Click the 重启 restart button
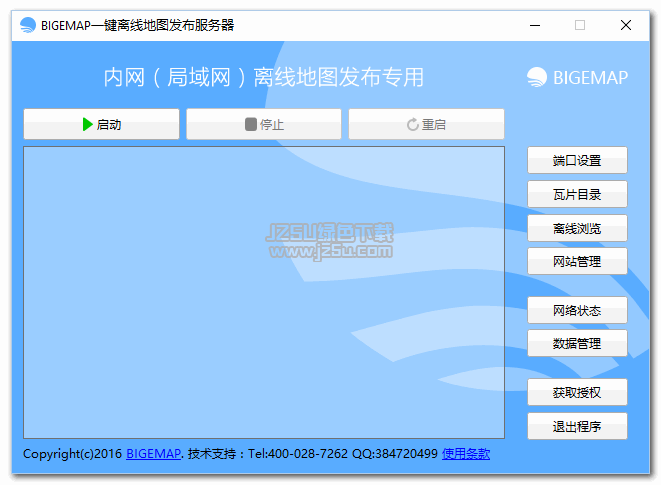Screen dimensions: 661x485 (x=426, y=124)
